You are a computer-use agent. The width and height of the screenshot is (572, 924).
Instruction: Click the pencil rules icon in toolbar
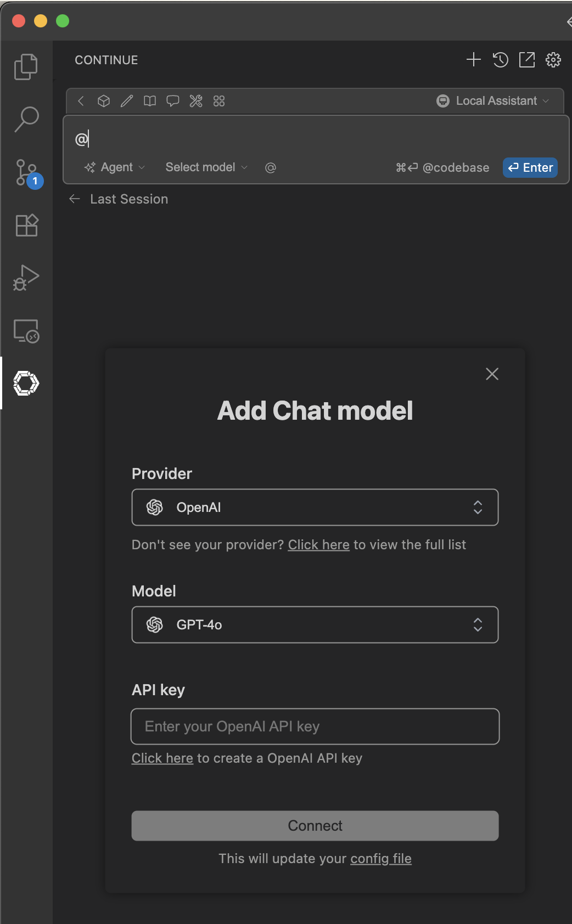click(127, 101)
